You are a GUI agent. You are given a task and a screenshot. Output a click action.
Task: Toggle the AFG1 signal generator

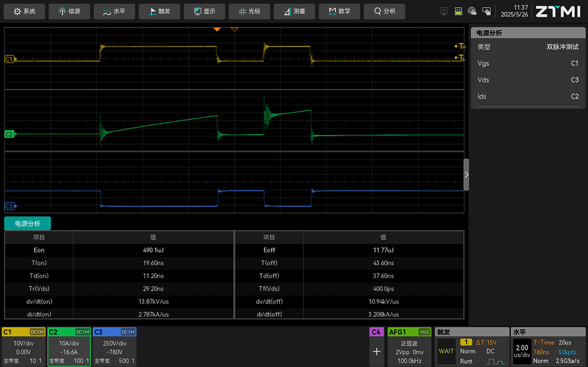pos(409,347)
